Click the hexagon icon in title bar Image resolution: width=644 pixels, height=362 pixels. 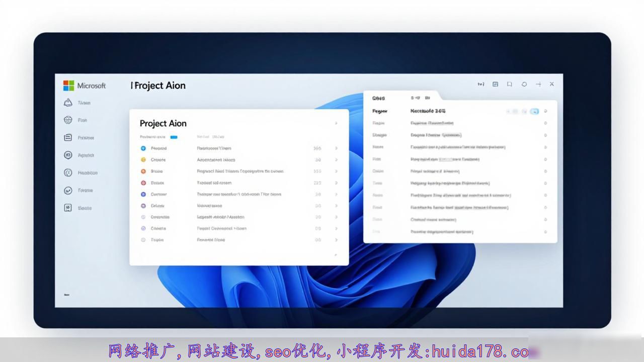point(524,84)
